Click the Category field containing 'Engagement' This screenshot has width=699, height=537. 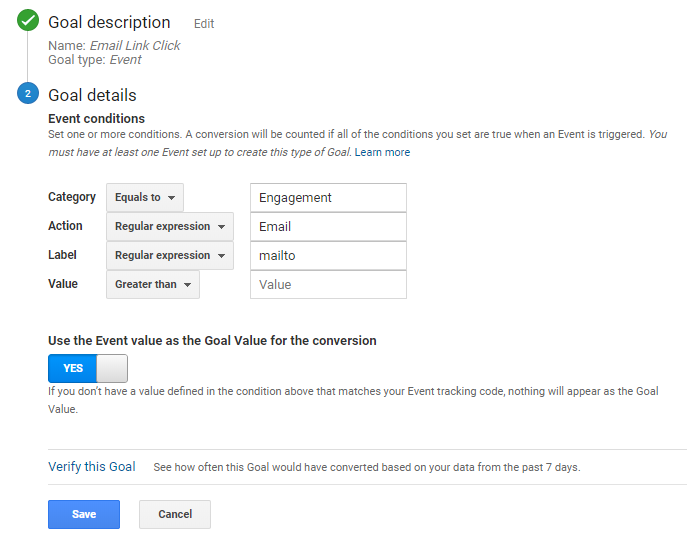[x=328, y=198]
